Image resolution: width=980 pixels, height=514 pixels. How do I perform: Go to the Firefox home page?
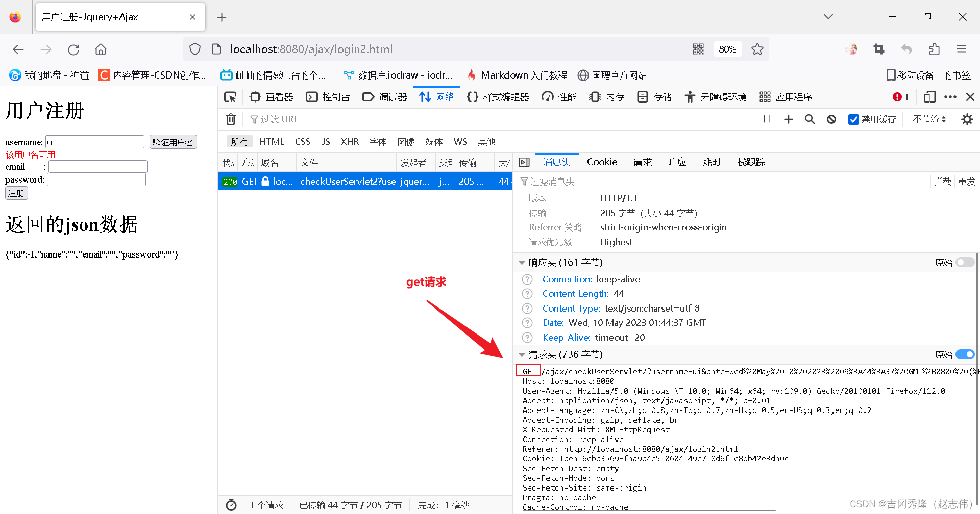101,49
